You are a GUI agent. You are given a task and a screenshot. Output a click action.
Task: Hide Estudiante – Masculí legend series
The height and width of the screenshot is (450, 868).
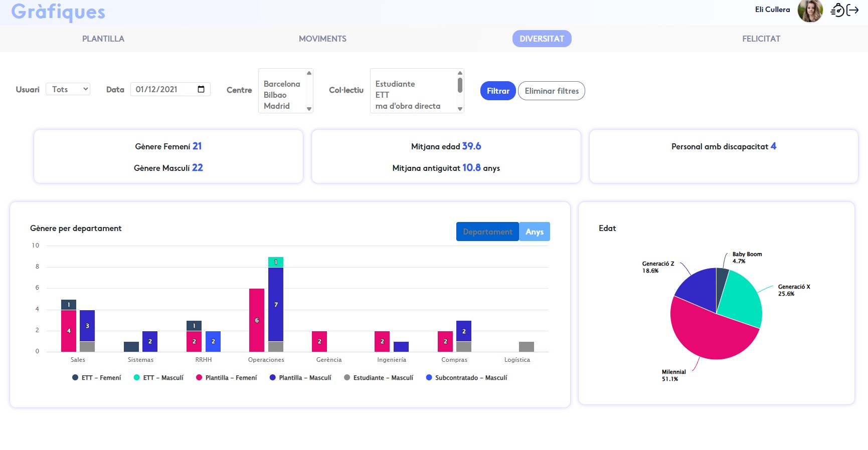[379, 378]
